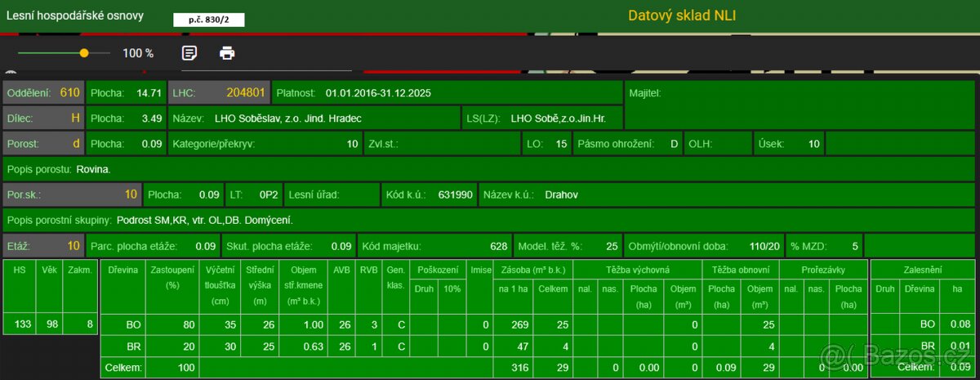Click the BO tree species row
980x380 pixels.
(x=483, y=324)
